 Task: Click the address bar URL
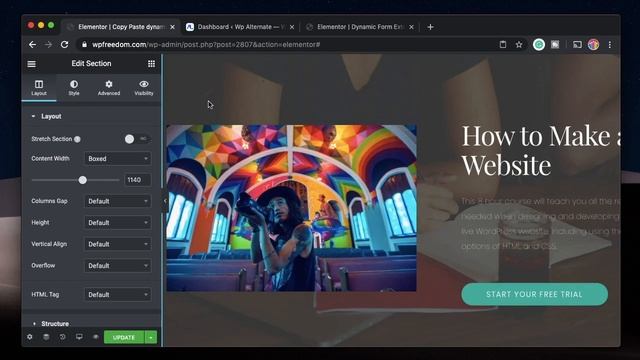pyautogui.click(x=206, y=44)
